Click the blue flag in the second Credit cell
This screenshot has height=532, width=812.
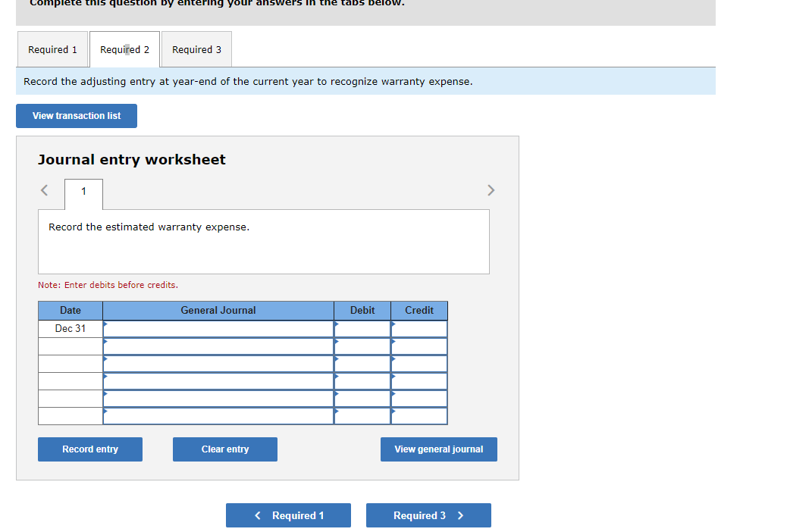tap(393, 341)
